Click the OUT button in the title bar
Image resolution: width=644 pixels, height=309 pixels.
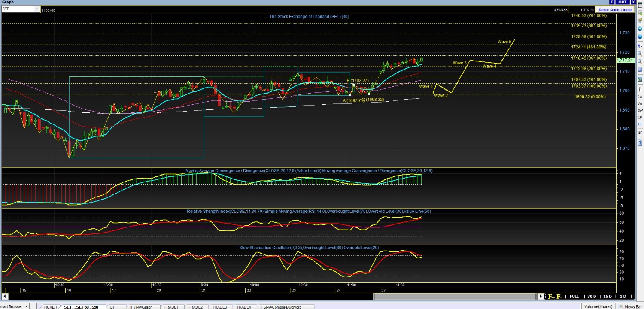pyautogui.click(x=623, y=2)
